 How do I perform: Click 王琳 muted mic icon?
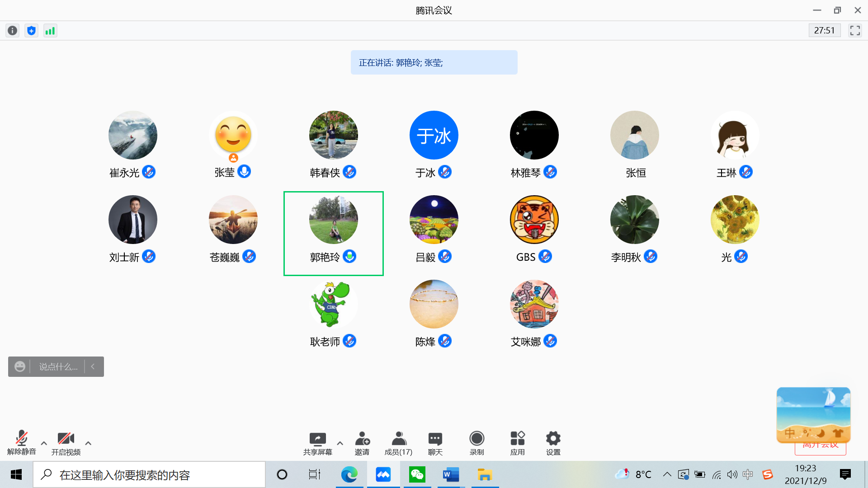746,172
